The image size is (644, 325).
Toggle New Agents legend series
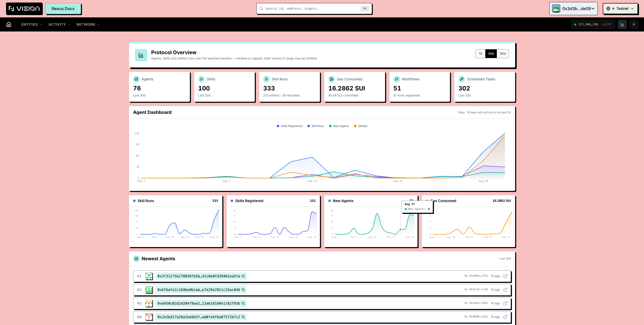click(339, 126)
